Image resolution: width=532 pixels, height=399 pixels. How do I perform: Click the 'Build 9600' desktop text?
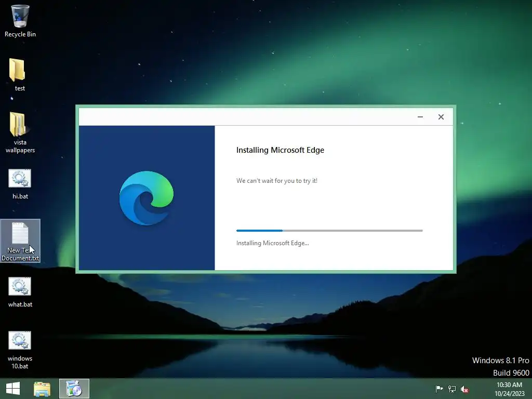click(x=511, y=373)
